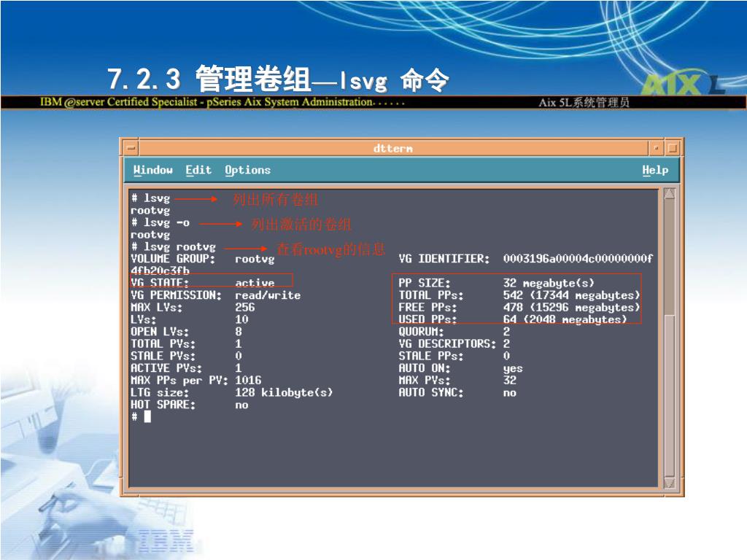Click the terminal cursor at the last prompt
Viewport: 747px width, 560px height.
point(147,416)
